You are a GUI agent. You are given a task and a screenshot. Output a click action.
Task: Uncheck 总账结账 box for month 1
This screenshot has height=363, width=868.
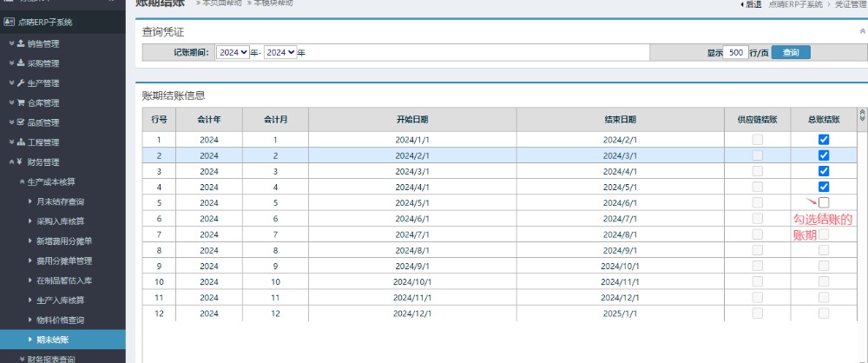point(824,140)
